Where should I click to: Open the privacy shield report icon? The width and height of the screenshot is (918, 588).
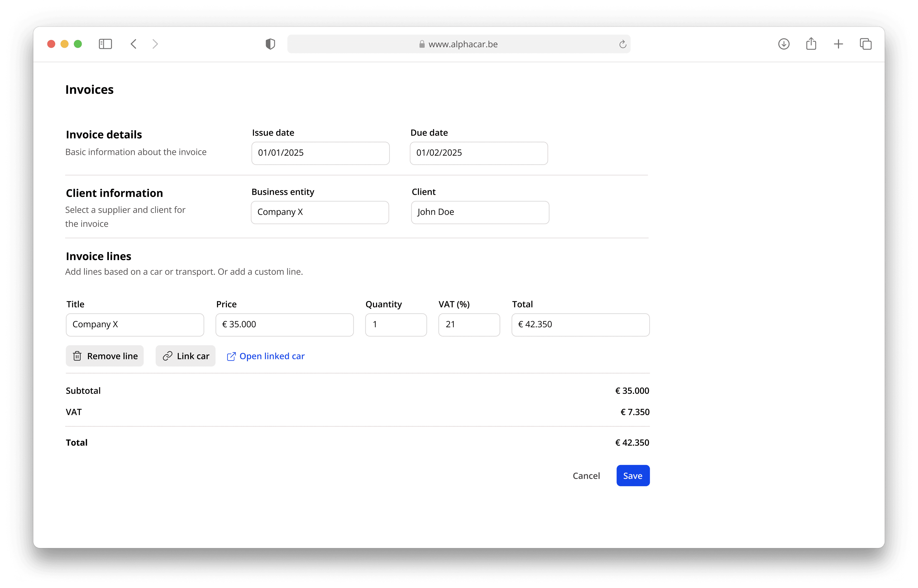tap(270, 44)
